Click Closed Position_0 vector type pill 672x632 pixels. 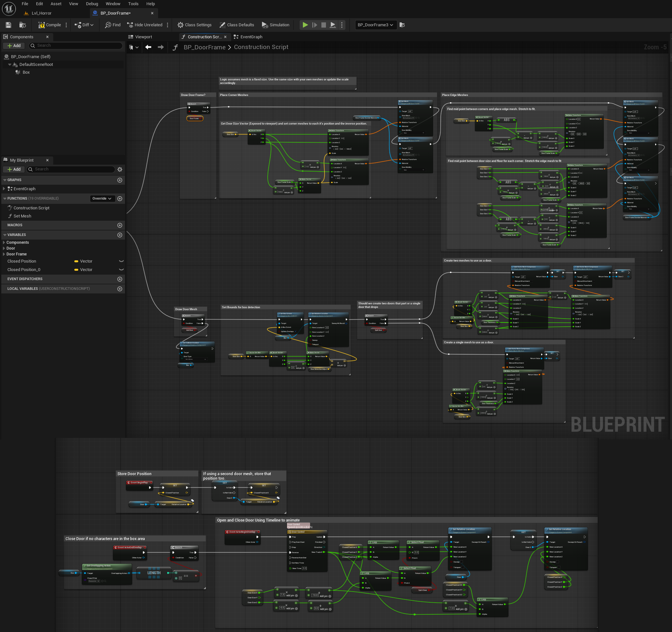tap(76, 270)
